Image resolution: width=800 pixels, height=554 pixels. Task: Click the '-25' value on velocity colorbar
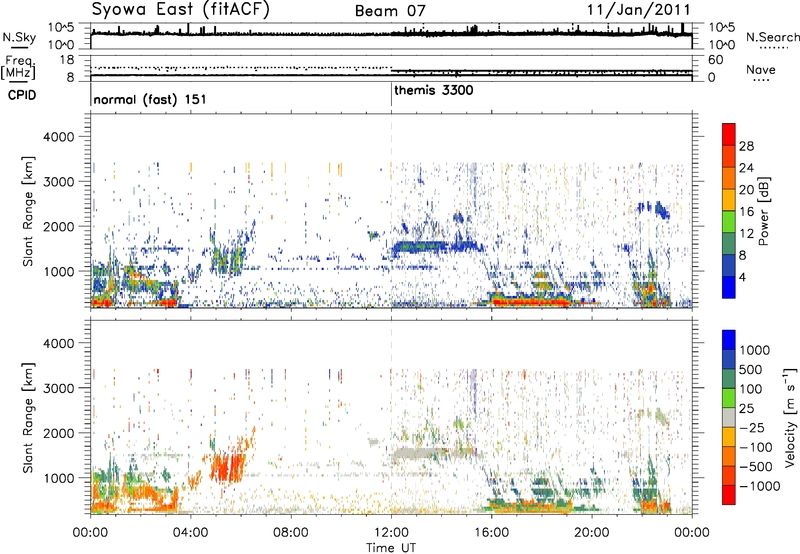pyautogui.click(x=752, y=427)
